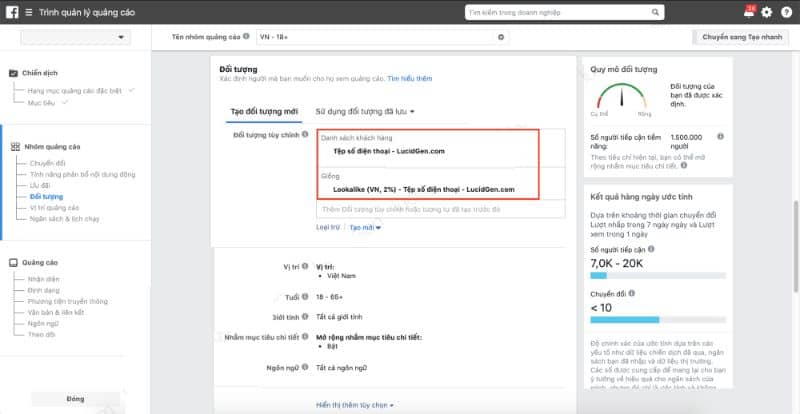Open the notifications bell
This screenshot has height=414, width=800.
749,12
